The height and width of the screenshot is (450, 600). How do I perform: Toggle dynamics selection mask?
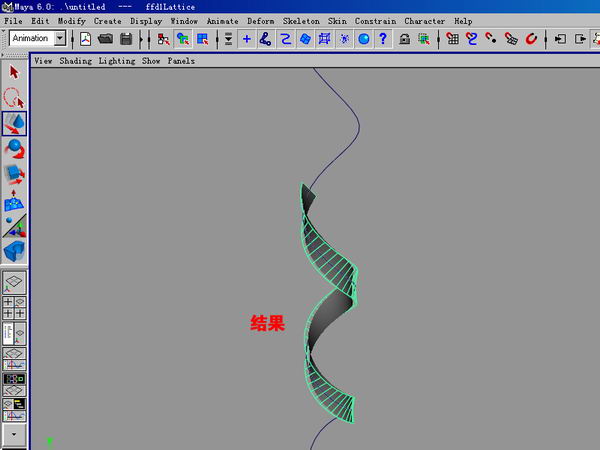click(344, 39)
